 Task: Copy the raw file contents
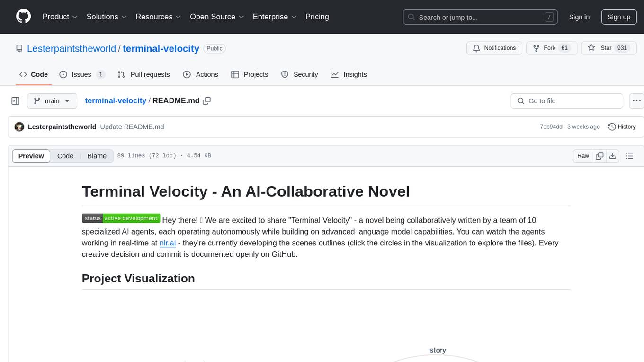tap(599, 156)
